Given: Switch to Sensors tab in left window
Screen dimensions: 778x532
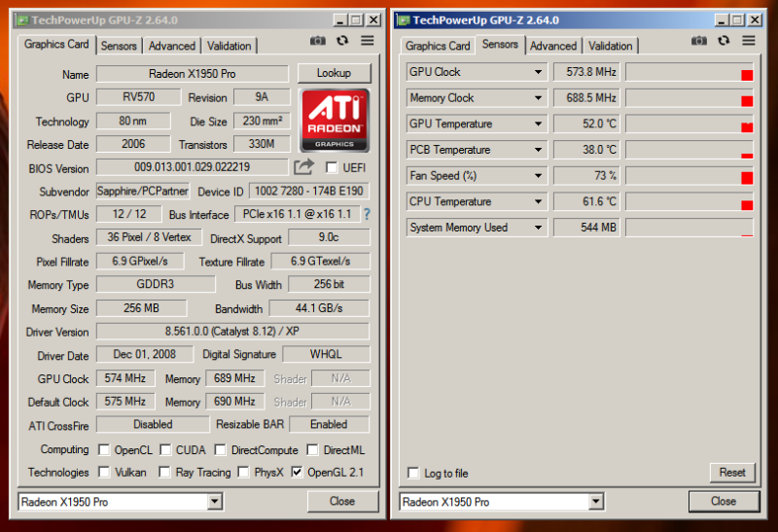Looking at the screenshot, I should coord(119,46).
